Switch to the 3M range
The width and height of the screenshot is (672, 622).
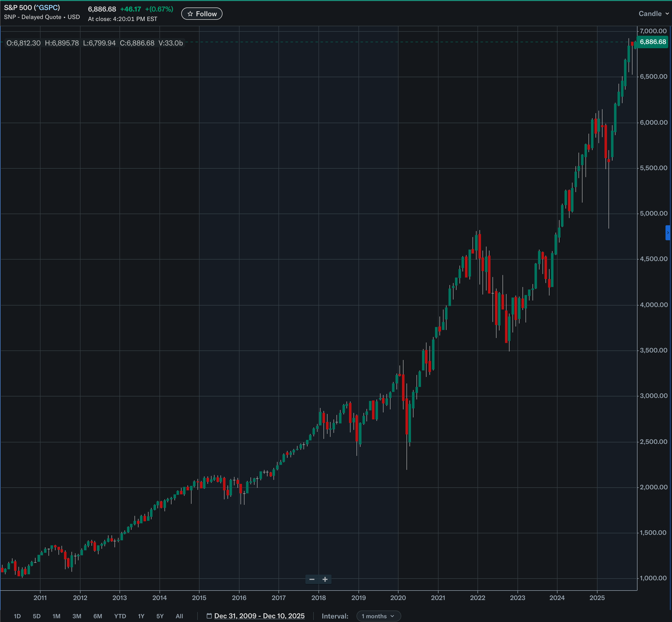coord(77,616)
